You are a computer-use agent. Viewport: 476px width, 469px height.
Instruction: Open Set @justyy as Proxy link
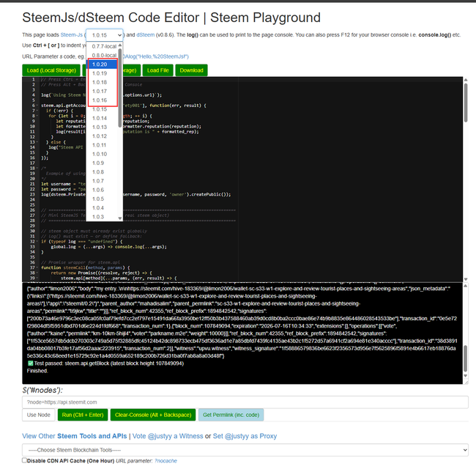point(245,436)
